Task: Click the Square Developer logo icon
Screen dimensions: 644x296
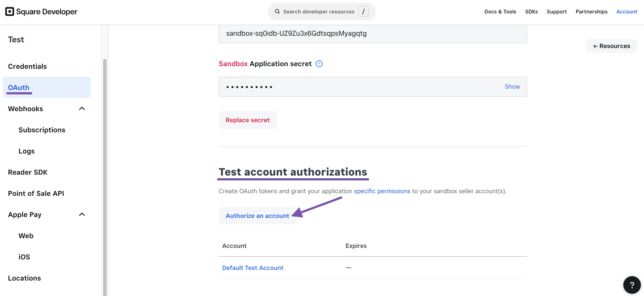Action: point(10,11)
